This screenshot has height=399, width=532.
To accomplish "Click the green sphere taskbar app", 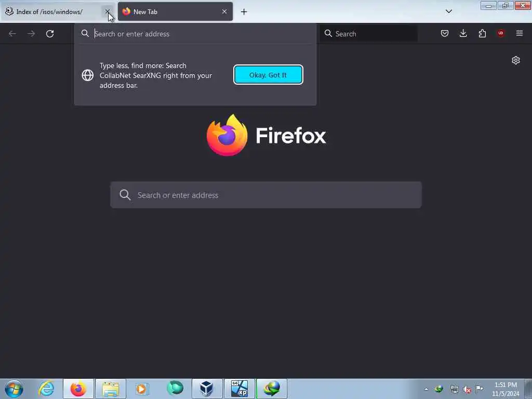I will 175,388.
